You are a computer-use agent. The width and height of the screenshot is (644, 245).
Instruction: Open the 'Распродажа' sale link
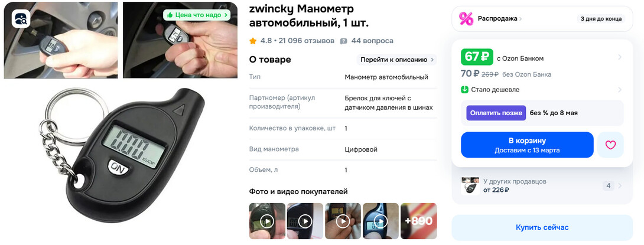click(500, 18)
